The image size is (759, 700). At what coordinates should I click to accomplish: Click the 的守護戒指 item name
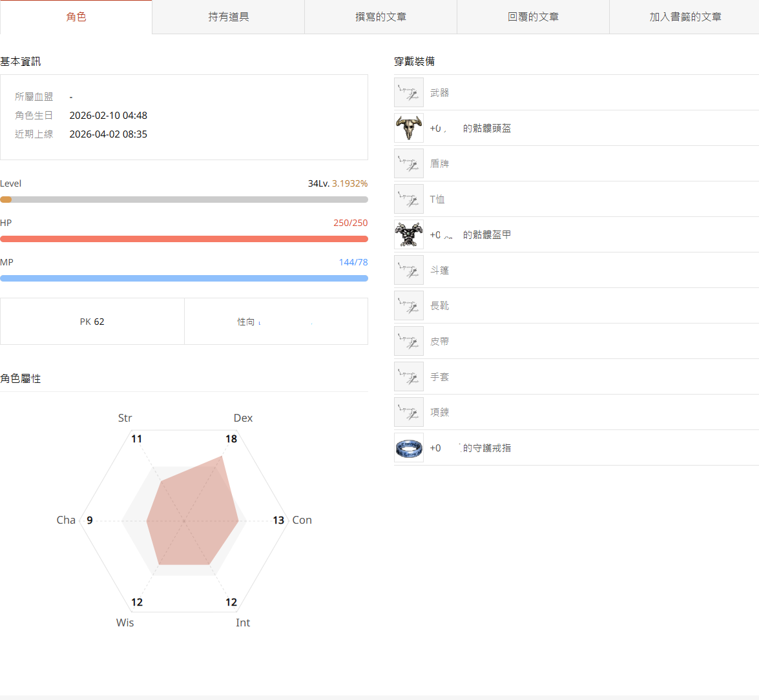[x=486, y=448]
